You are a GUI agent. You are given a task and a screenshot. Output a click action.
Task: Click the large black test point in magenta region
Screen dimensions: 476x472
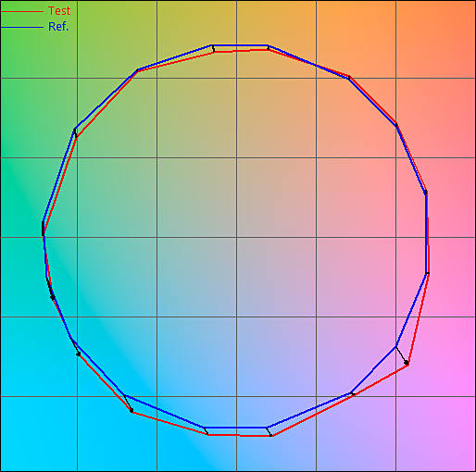pos(407,363)
